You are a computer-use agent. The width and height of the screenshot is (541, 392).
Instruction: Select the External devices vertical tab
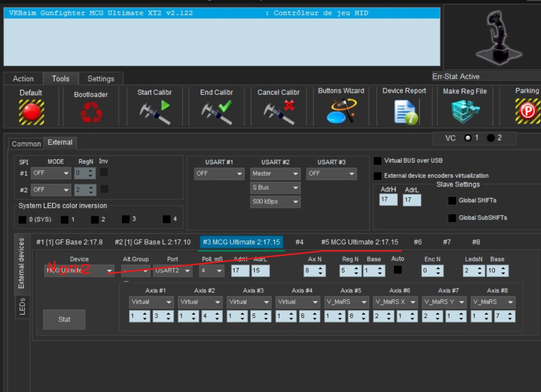click(x=21, y=263)
